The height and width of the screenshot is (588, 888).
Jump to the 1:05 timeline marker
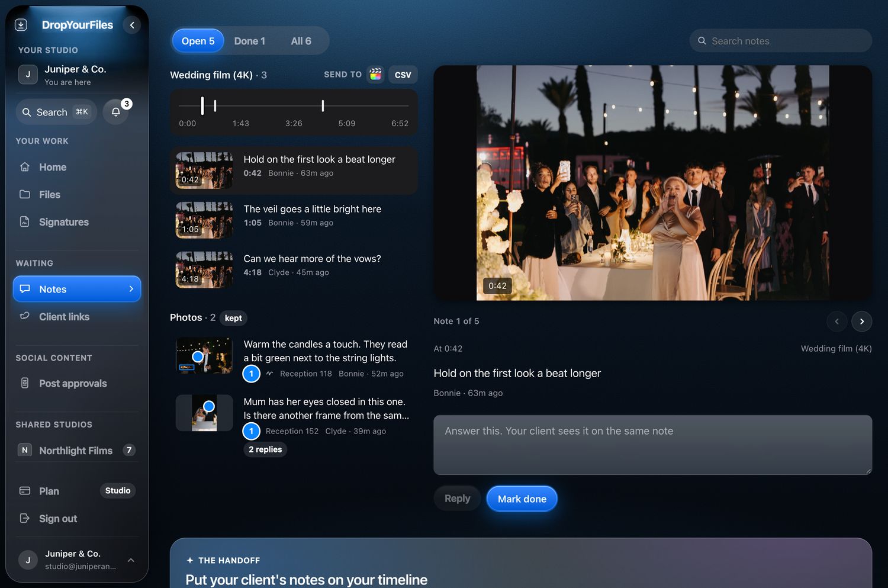(215, 105)
